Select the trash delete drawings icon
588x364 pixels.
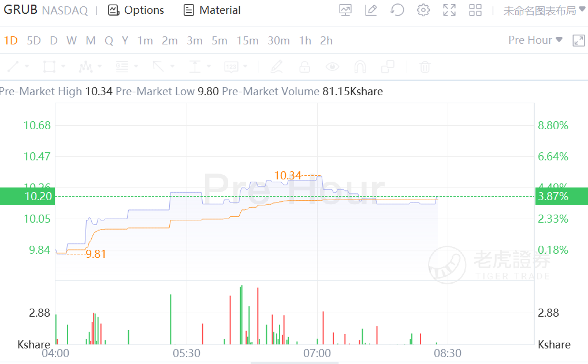425,67
